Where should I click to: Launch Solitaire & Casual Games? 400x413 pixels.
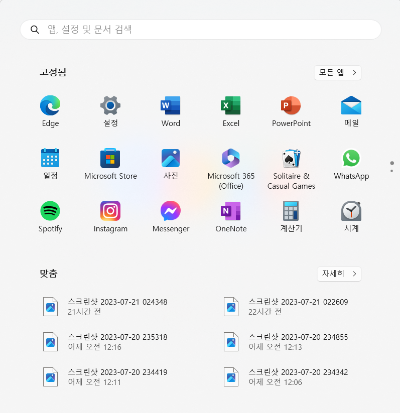(x=291, y=169)
